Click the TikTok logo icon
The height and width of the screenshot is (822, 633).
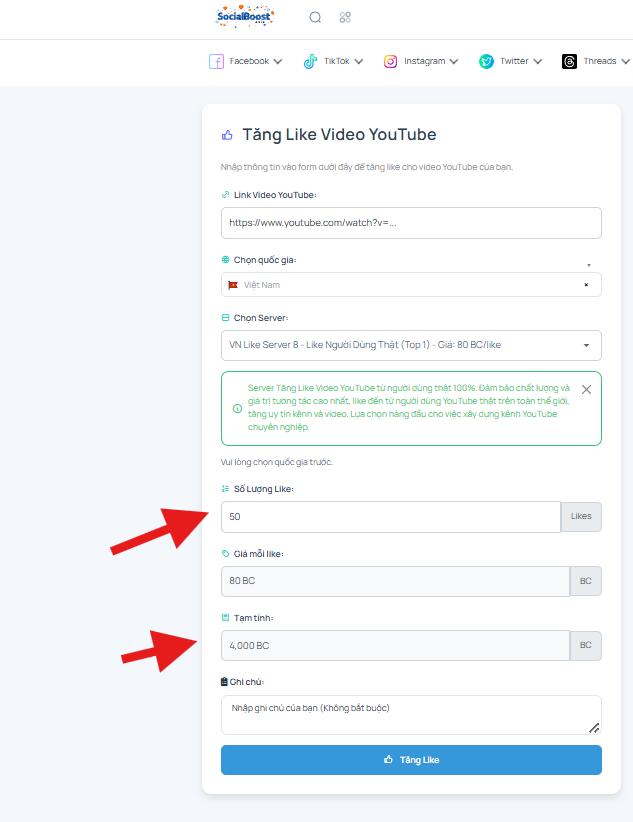coord(310,61)
